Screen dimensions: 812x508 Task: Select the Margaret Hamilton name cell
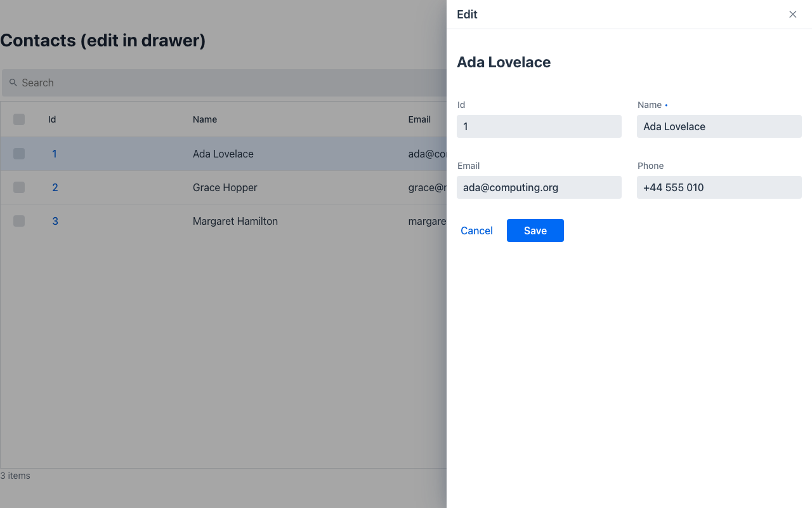pyautogui.click(x=235, y=221)
